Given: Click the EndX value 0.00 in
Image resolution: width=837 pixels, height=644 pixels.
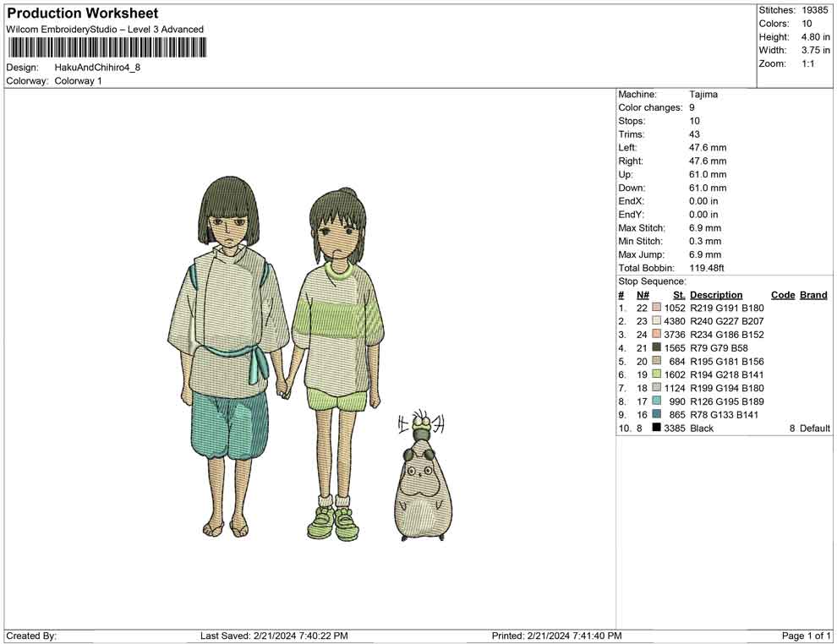Looking at the screenshot, I should point(703,200).
